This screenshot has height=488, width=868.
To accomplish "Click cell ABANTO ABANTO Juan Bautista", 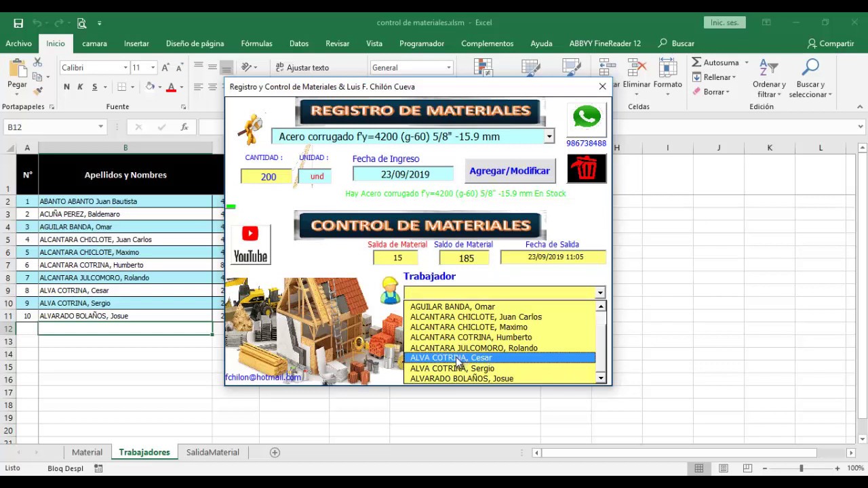I will 125,201.
